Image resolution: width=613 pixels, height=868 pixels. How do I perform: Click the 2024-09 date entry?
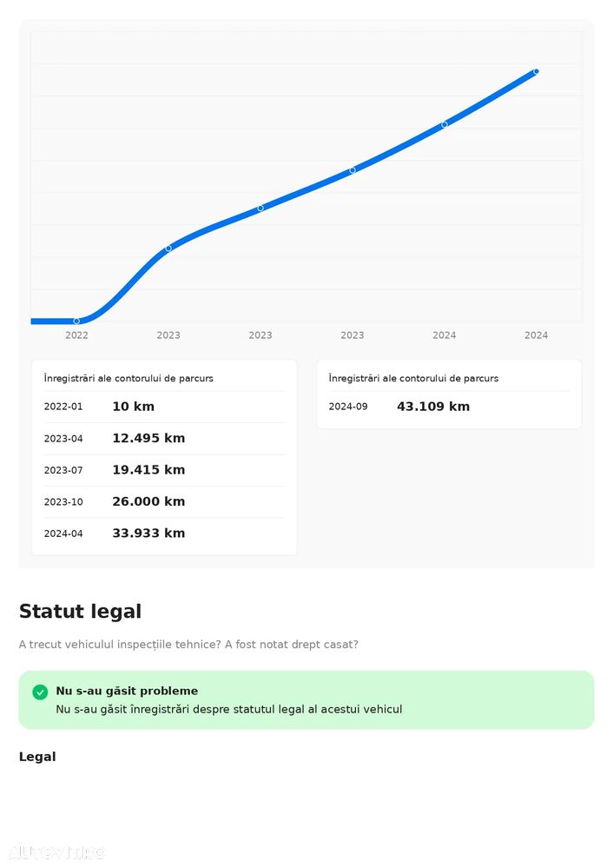348,407
